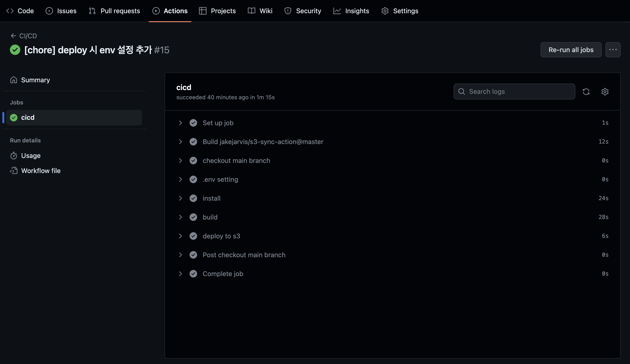Screen dimensions: 630x364
Task: Click the Complete job step label
Action: click(x=223, y=274)
